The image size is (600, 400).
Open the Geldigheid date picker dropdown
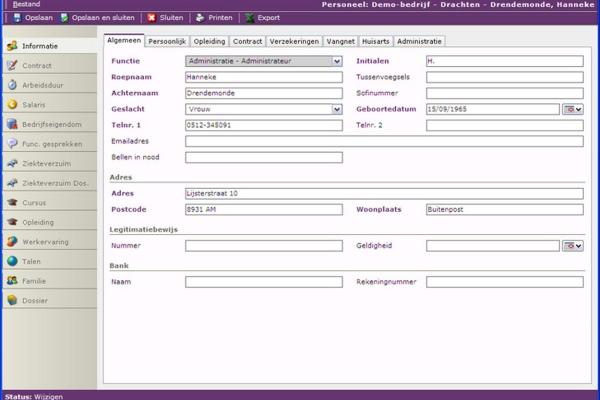click(572, 245)
